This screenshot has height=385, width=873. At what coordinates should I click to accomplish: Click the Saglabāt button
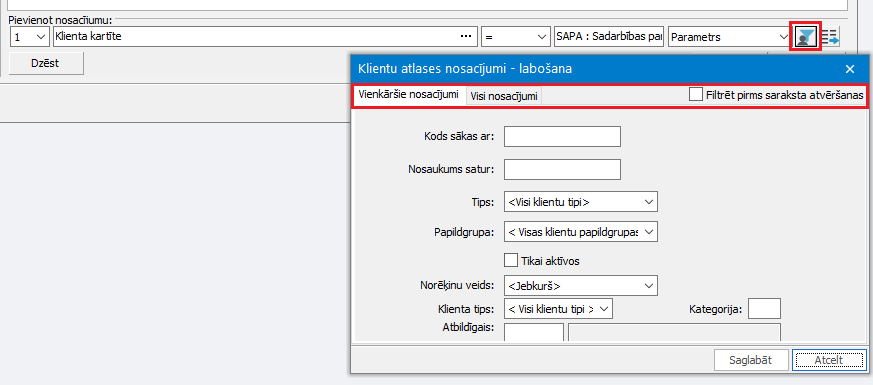(x=751, y=360)
